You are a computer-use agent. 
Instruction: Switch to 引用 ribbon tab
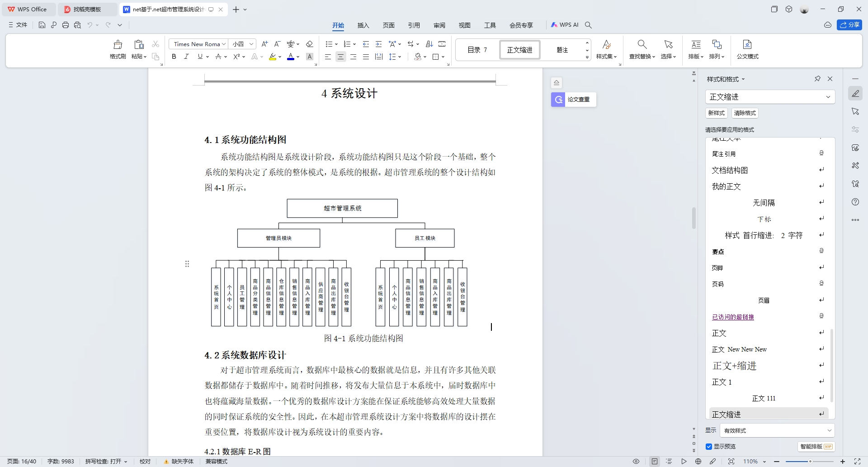pyautogui.click(x=414, y=25)
